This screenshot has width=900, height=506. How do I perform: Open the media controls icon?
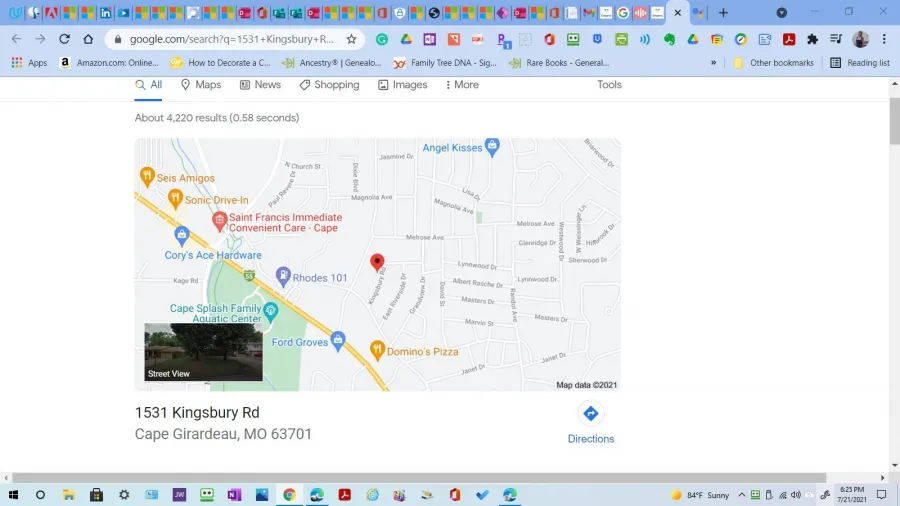836,39
